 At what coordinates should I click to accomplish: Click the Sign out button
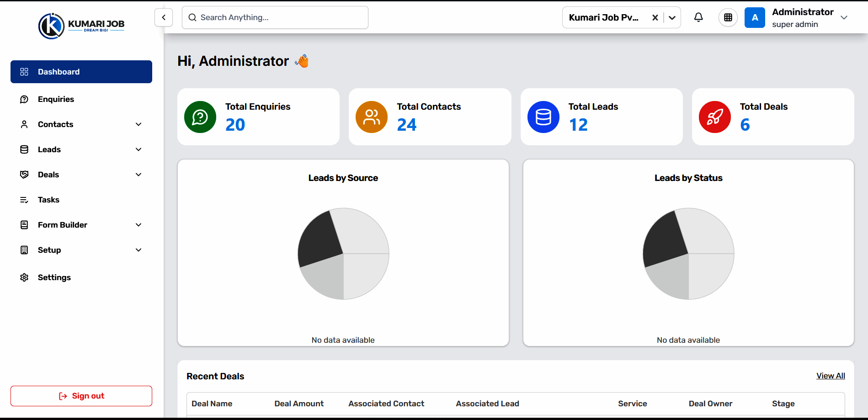point(81,396)
